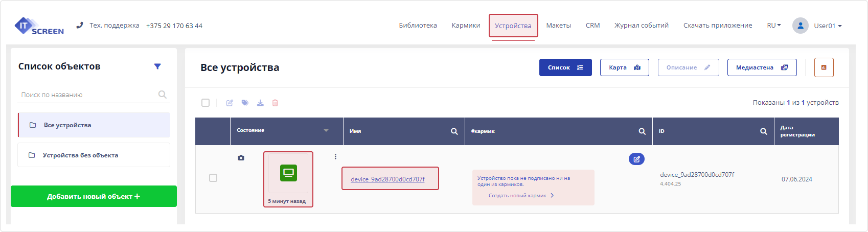The height and width of the screenshot is (232, 868).
Task: Click Добавить новый объект button
Action: 94,196
